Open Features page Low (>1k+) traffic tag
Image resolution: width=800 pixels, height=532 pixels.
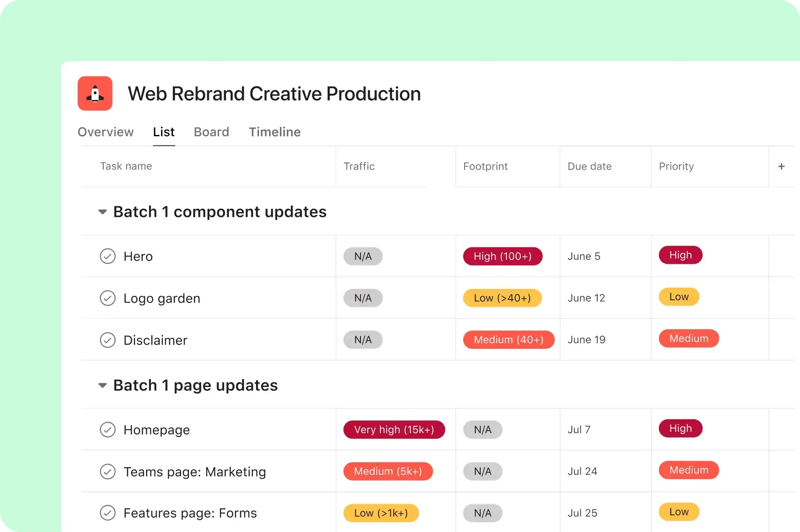coord(381,513)
